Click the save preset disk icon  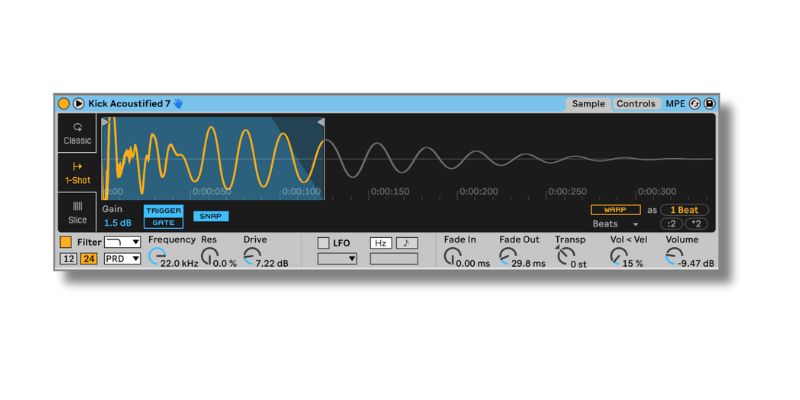(709, 104)
